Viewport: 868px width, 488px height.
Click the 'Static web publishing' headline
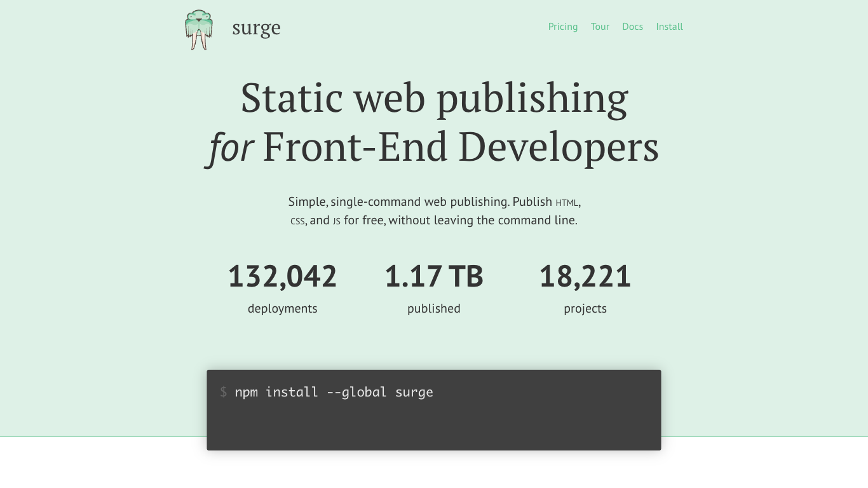point(434,98)
